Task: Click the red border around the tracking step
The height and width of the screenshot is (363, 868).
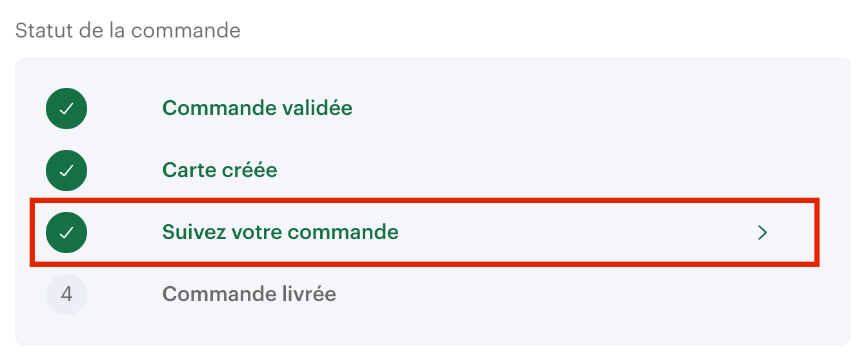Action: [x=425, y=201]
